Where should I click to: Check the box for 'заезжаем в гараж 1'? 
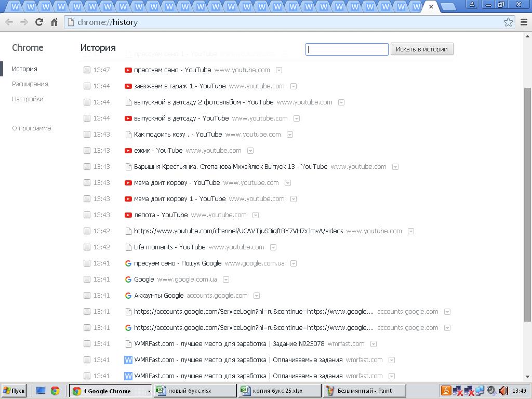(87, 86)
